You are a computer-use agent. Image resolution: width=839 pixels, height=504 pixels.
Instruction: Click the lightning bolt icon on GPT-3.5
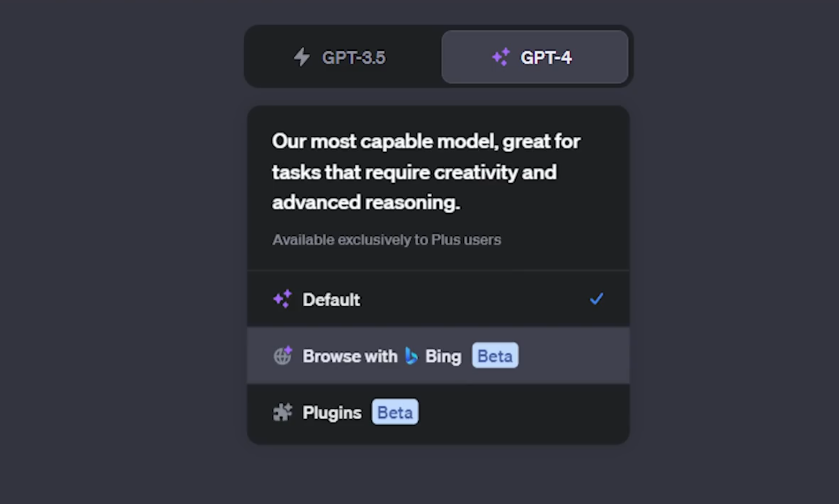pos(301,57)
